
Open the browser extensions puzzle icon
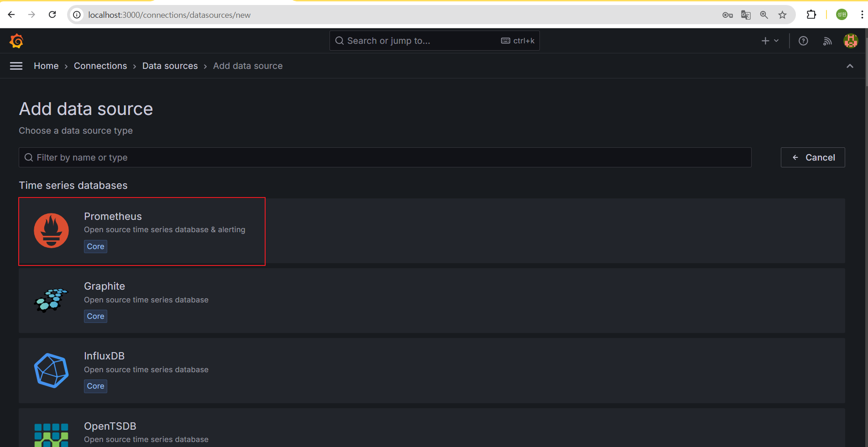pos(811,15)
